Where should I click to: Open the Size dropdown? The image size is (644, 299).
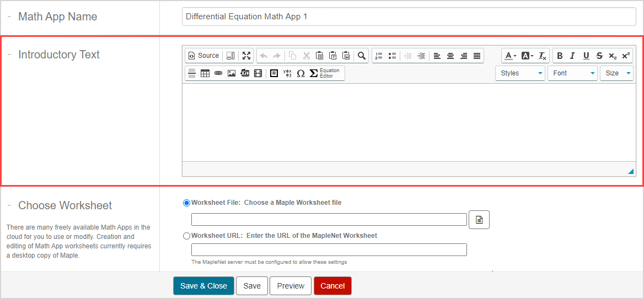pyautogui.click(x=616, y=73)
